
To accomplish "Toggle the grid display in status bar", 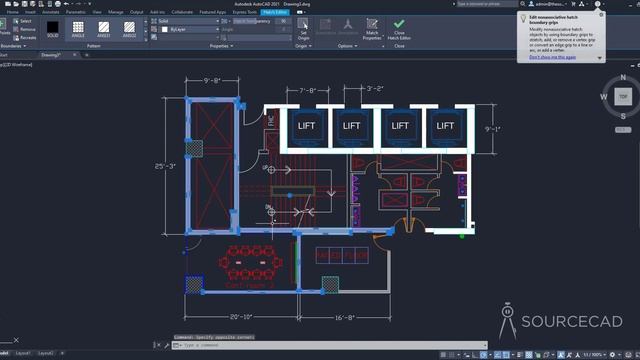I will pyautogui.click(x=443, y=355).
